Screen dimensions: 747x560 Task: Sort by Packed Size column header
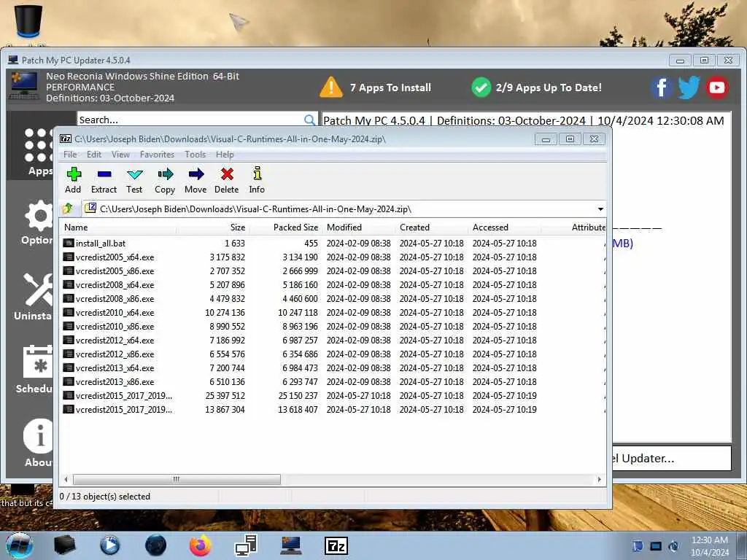point(286,227)
